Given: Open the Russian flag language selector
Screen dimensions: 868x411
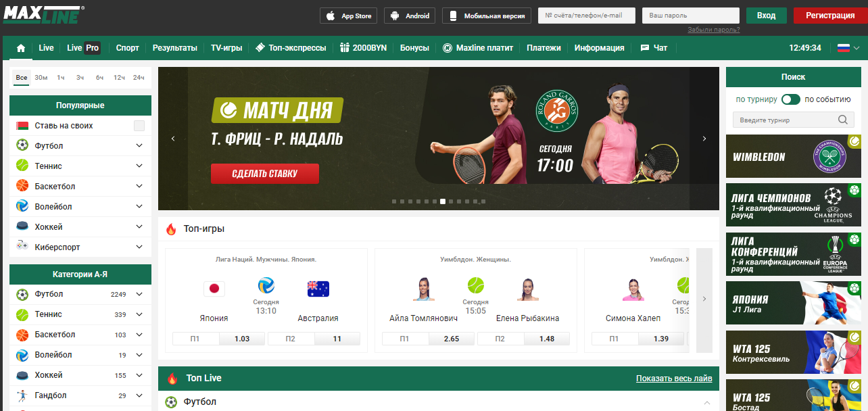Looking at the screenshot, I should pyautogui.click(x=844, y=48).
